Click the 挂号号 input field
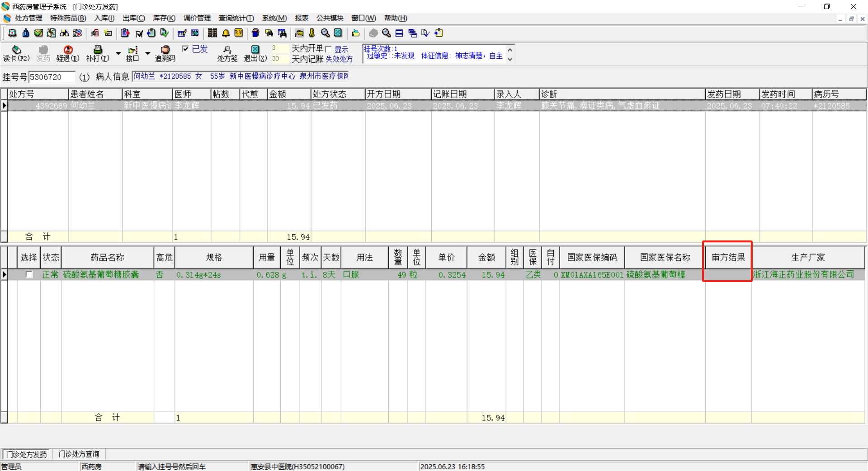The height and width of the screenshot is (471, 868). (52, 77)
